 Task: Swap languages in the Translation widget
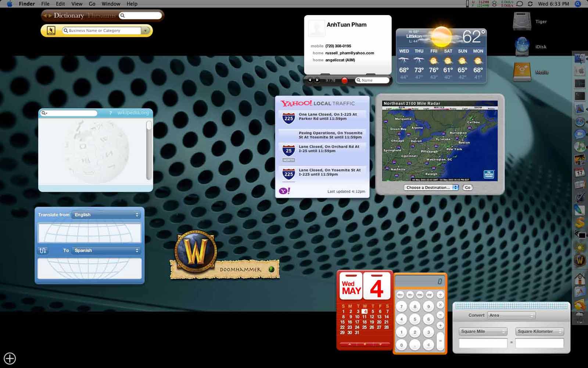click(43, 250)
